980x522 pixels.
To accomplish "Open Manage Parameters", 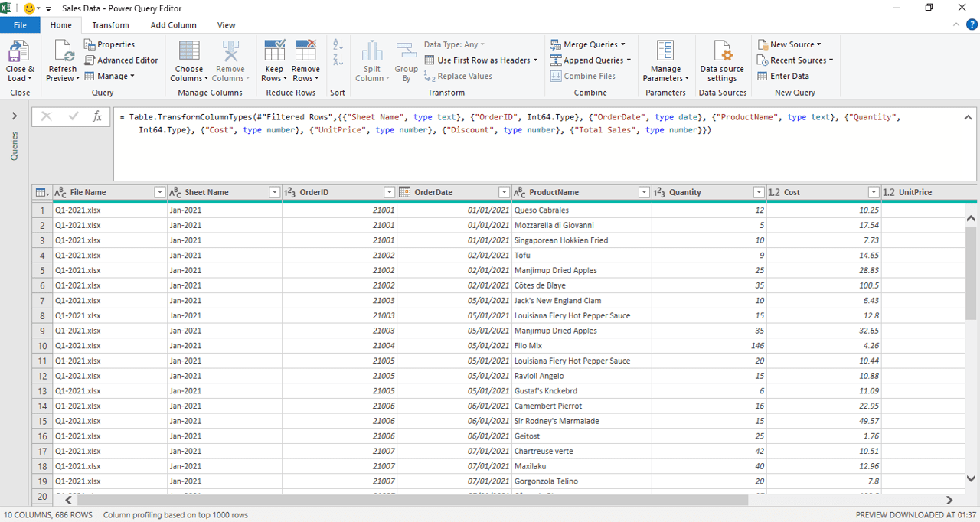I will (665, 61).
